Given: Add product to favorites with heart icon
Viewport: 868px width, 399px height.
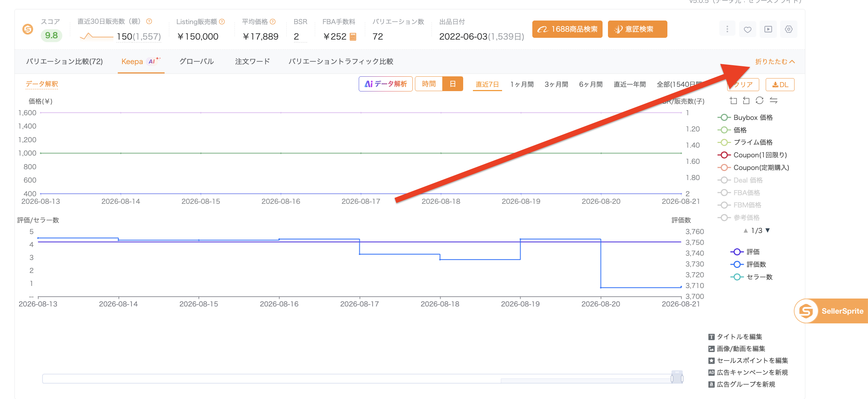Looking at the screenshot, I should 748,29.
